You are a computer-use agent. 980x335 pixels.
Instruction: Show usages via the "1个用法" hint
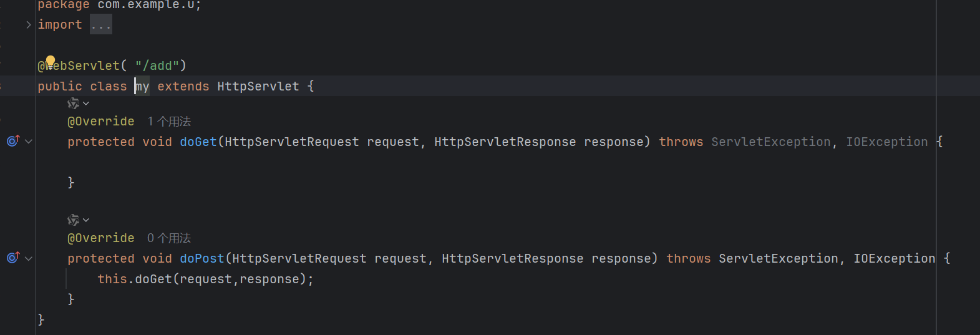[169, 121]
